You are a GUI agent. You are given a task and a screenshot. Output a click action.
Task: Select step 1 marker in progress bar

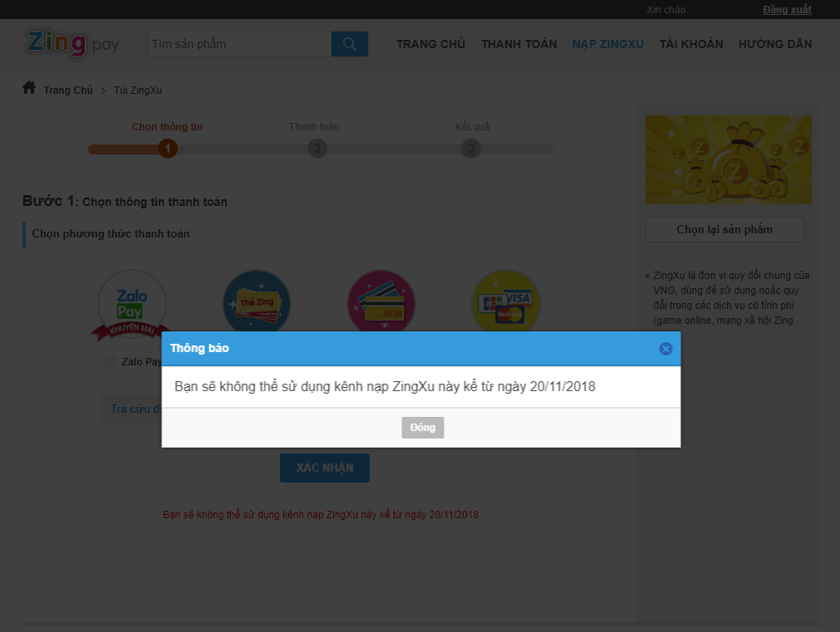coord(168,149)
